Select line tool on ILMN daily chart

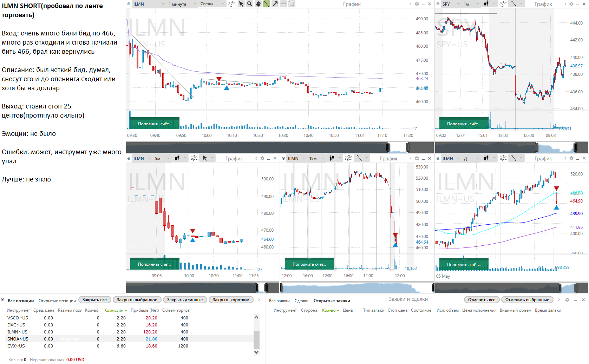(x=514, y=158)
